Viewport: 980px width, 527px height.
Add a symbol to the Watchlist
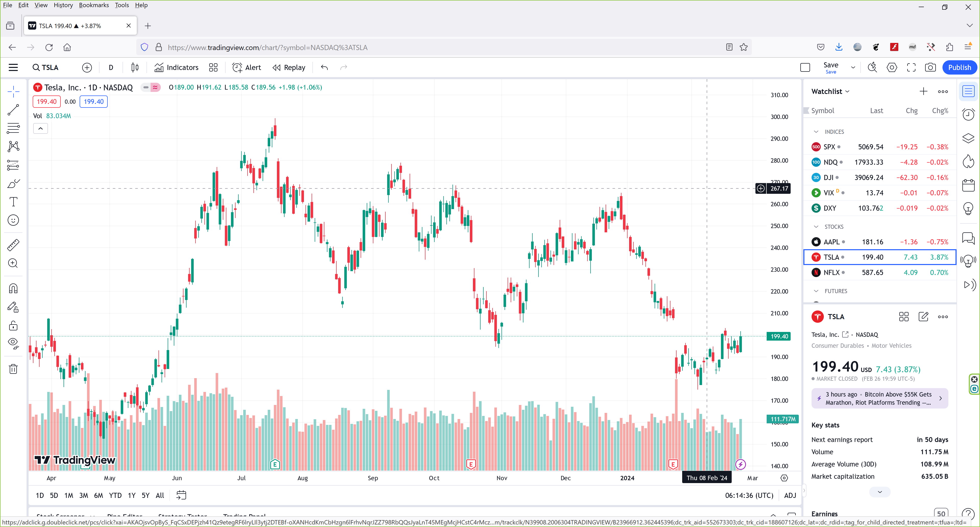[x=923, y=91]
